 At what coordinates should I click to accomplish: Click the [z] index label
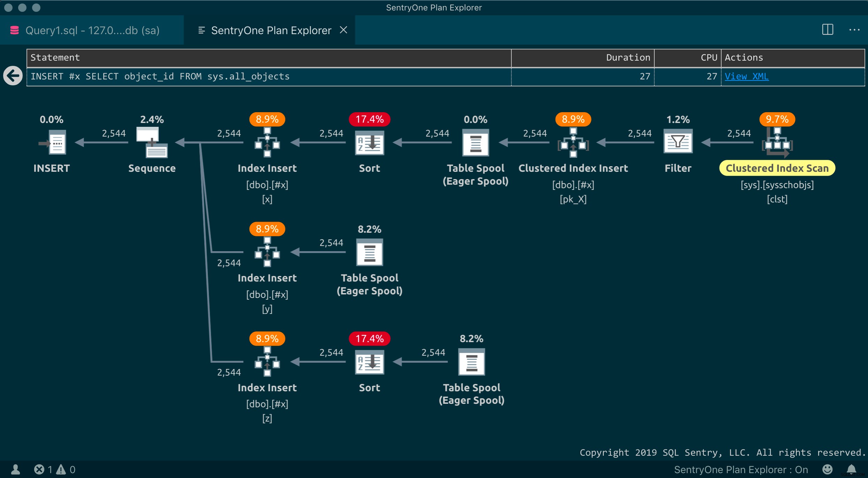[267, 418]
